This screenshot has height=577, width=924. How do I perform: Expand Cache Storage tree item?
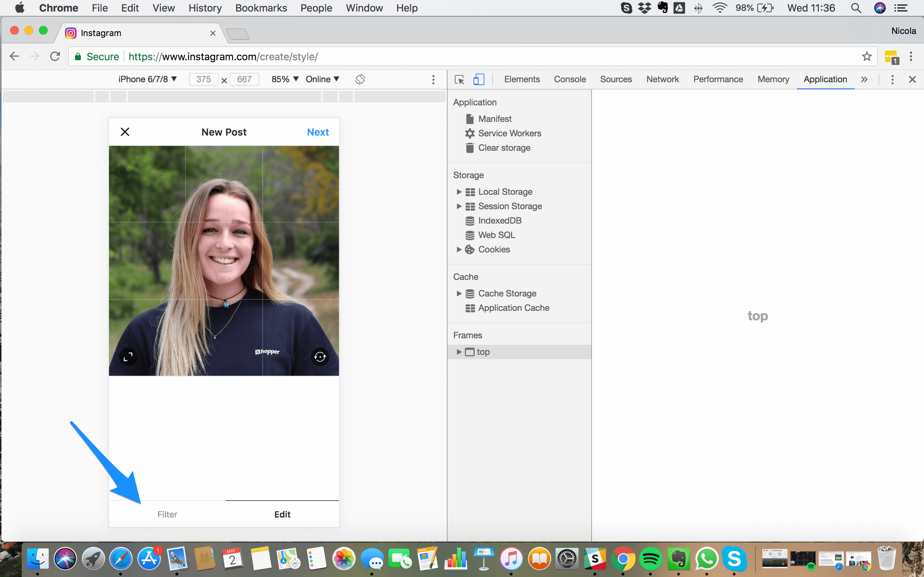click(459, 293)
